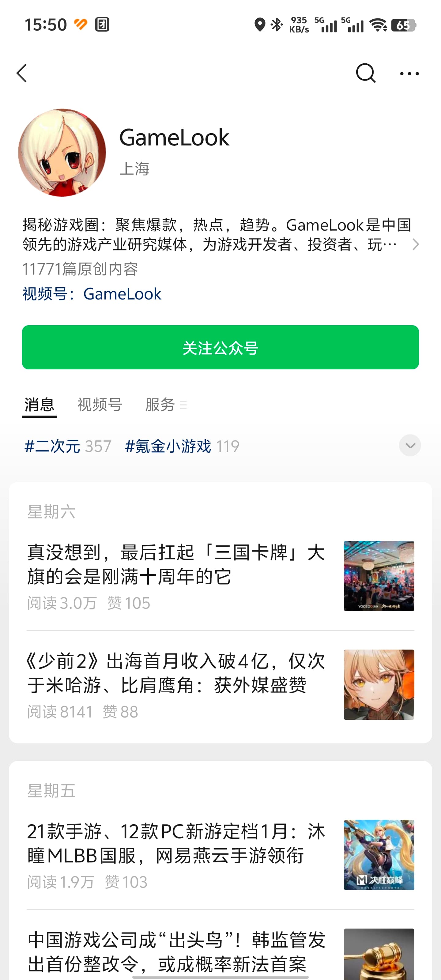Open the three-dot more options menu
441x980 pixels.
click(x=409, y=73)
